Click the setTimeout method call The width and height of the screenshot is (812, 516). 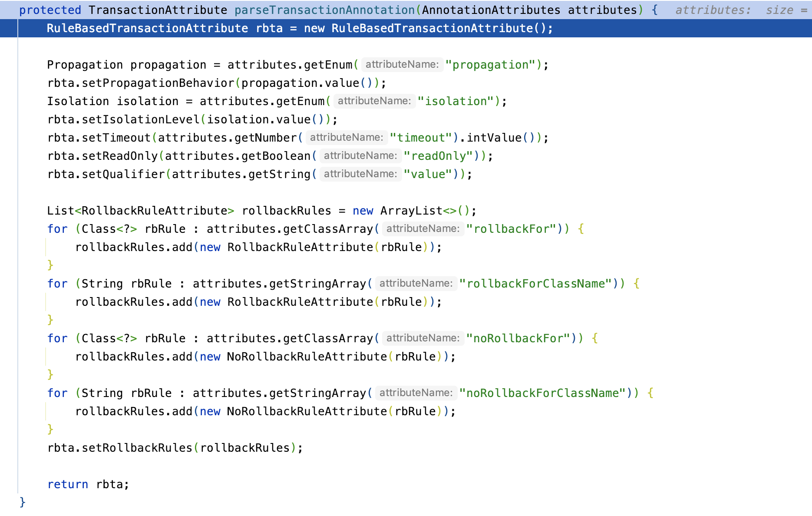(x=116, y=138)
